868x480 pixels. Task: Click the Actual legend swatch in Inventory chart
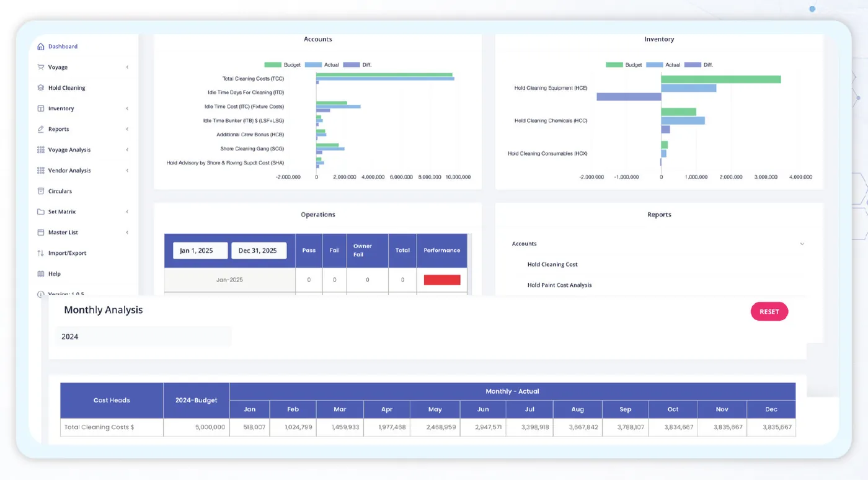click(x=655, y=64)
